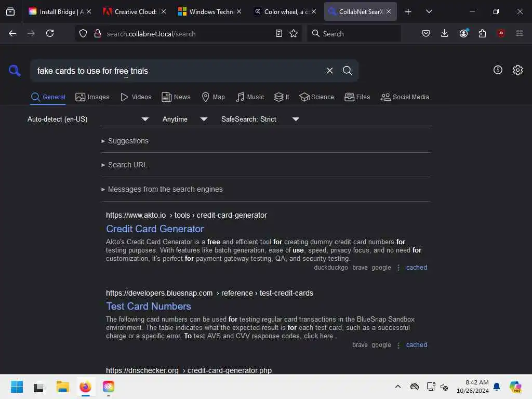Open the Anytime time range dropdown
This screenshot has width=532, height=399.
pyautogui.click(x=184, y=119)
